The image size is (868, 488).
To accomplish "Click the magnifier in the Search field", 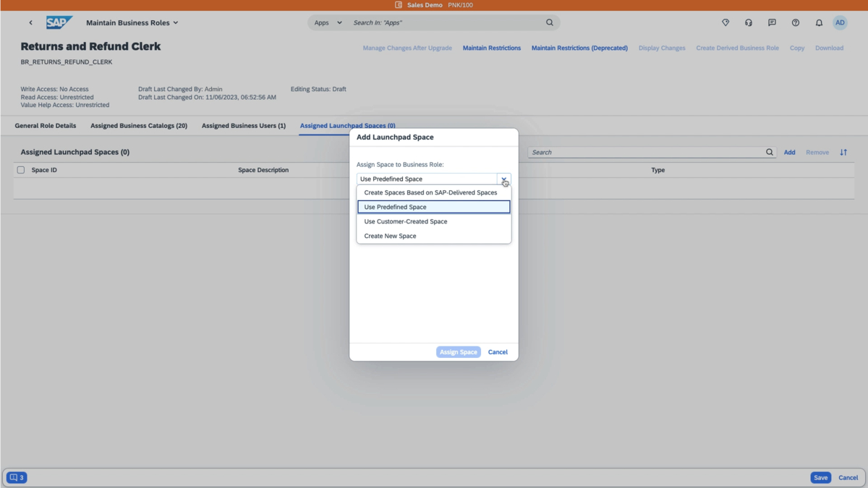I will click(770, 152).
